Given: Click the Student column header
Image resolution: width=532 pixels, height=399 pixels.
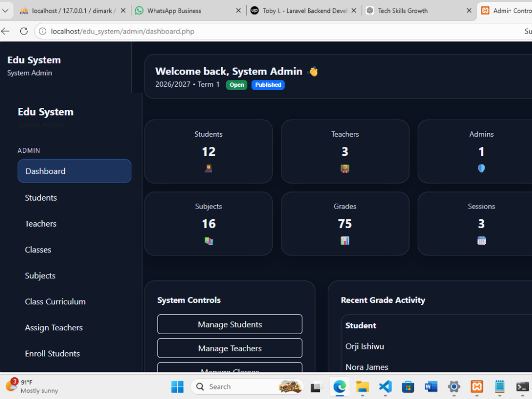Looking at the screenshot, I should tap(361, 326).
